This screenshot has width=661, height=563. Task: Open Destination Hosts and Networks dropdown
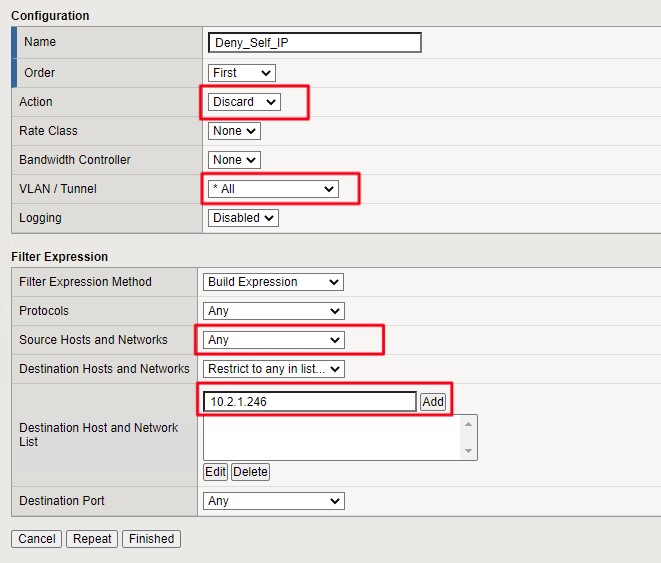[274, 369]
